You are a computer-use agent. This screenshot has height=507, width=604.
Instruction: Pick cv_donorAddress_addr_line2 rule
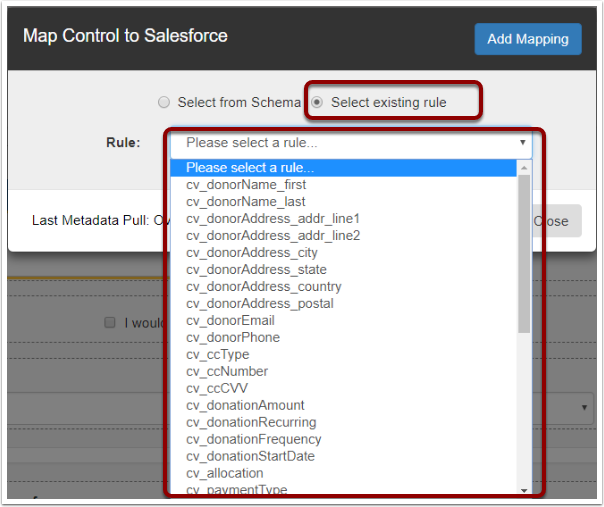(x=343, y=235)
